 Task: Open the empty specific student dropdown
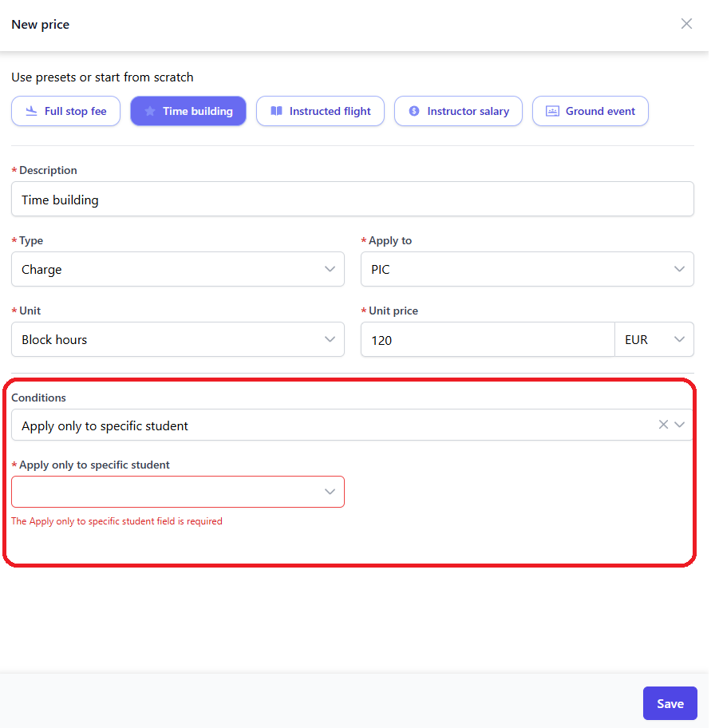177,492
